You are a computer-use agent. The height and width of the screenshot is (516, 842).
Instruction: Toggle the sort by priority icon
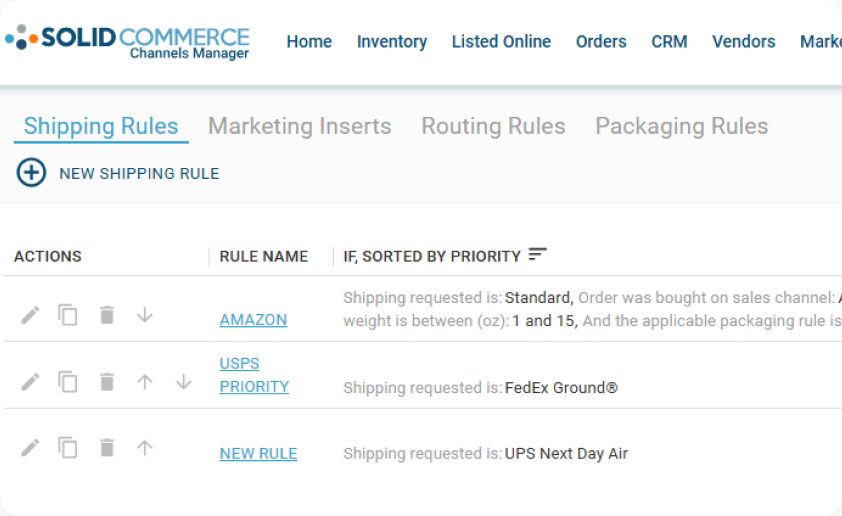[x=537, y=254]
